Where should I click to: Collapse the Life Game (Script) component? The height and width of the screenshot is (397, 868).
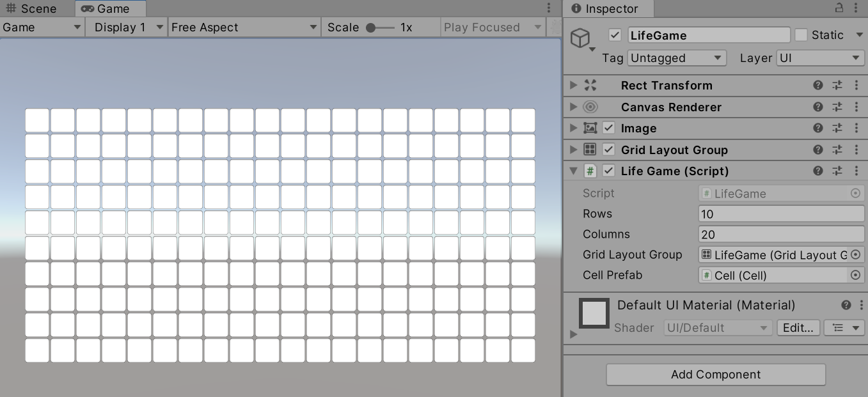573,171
